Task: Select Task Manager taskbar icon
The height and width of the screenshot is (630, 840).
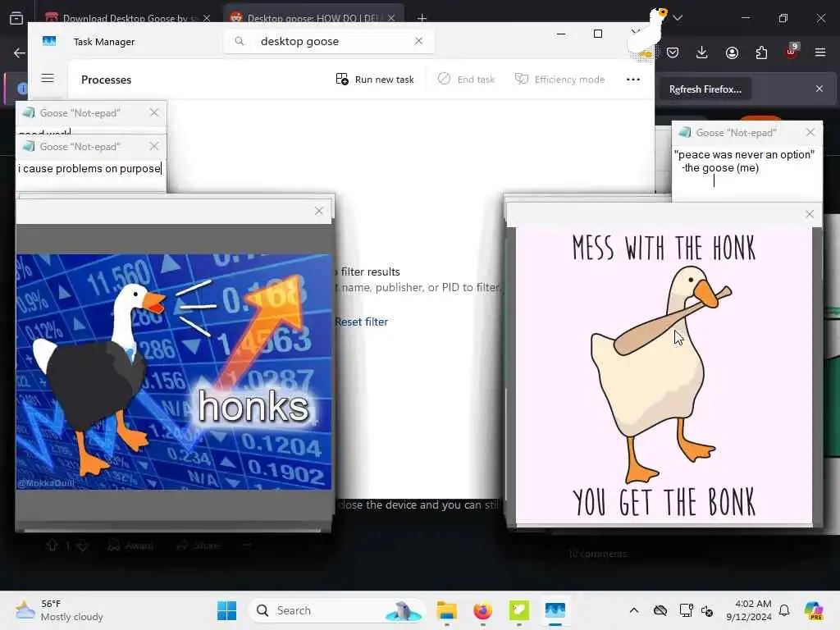Action: click(x=555, y=610)
